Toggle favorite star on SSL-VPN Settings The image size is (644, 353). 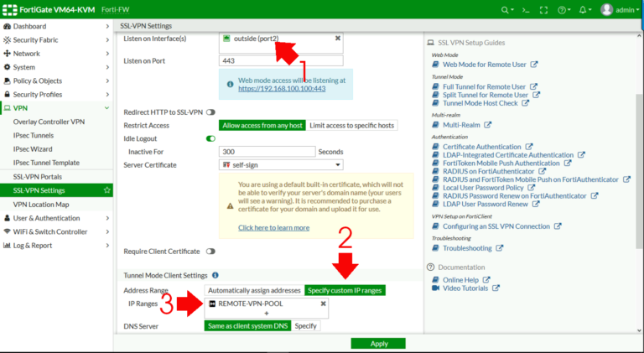(x=106, y=190)
